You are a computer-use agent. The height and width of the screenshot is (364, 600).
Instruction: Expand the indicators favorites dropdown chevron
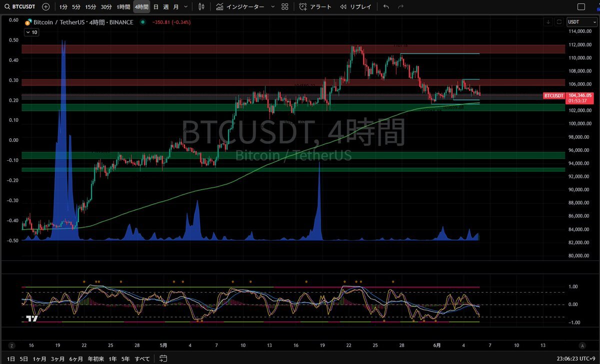272,7
